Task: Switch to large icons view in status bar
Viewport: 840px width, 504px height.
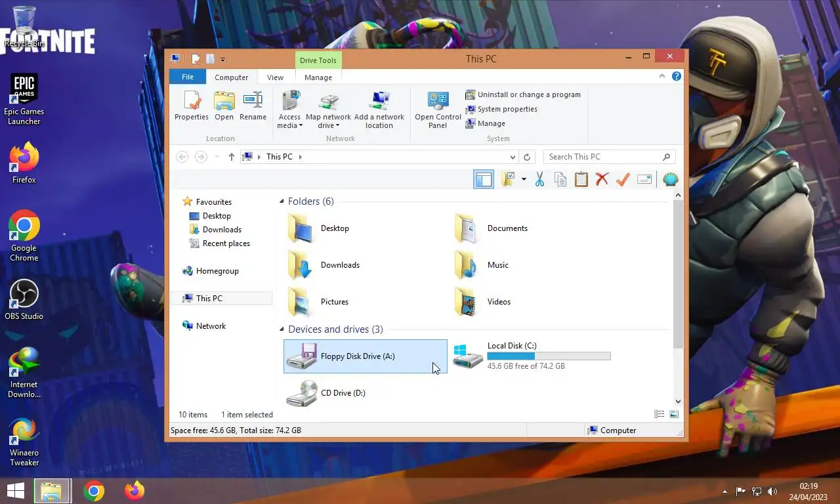Action: coord(673,414)
